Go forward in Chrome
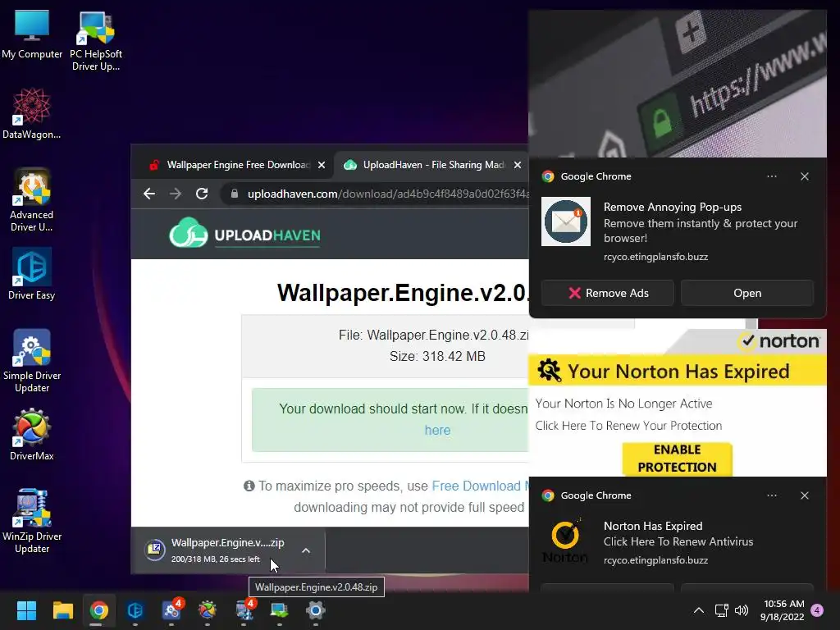The width and height of the screenshot is (840, 630). click(x=176, y=194)
